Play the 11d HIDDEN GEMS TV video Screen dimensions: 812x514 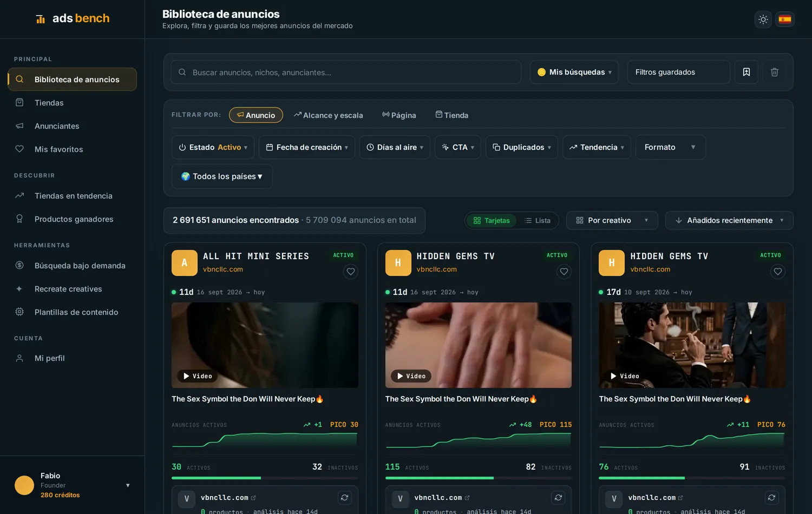tap(411, 376)
